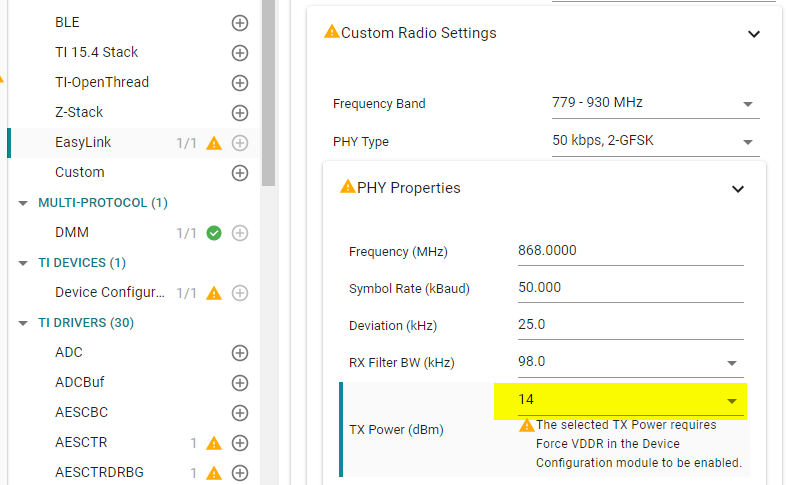Add a Z-Stack instance
The height and width of the screenshot is (485, 789).
pos(240,112)
